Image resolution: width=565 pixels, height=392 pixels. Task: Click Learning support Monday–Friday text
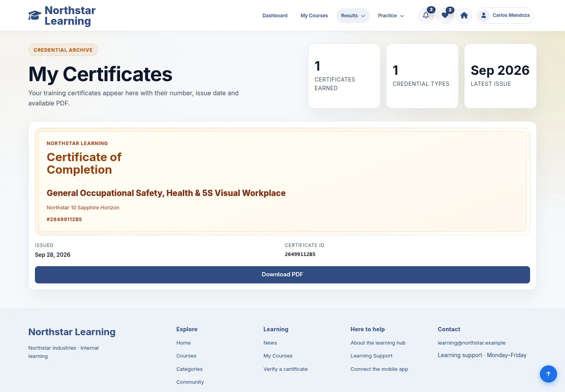point(482,355)
